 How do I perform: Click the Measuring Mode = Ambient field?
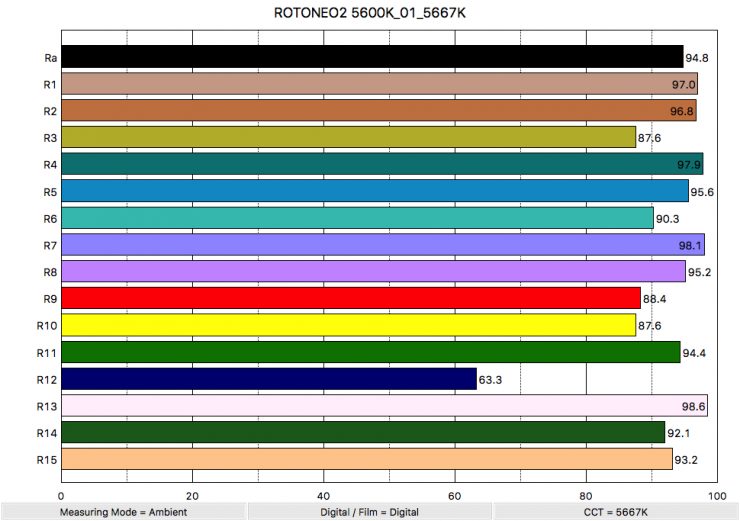[x=123, y=511]
